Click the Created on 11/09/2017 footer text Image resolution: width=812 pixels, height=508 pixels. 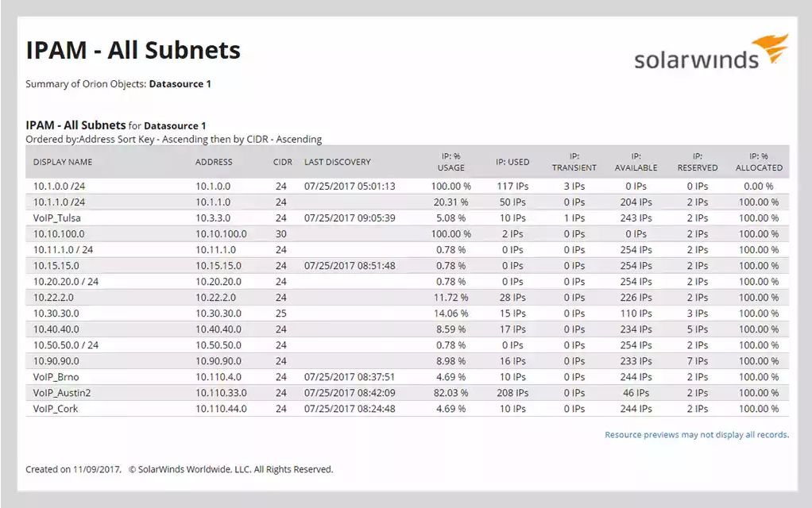73,470
